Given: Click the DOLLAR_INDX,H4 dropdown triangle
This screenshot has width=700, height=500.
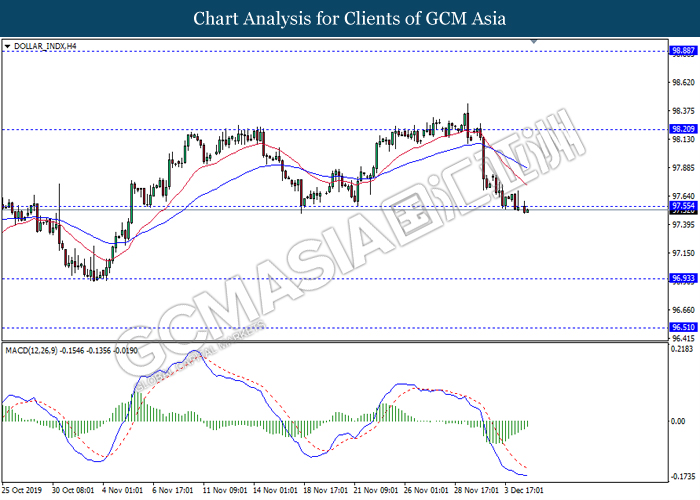Looking at the screenshot, I should (7, 46).
